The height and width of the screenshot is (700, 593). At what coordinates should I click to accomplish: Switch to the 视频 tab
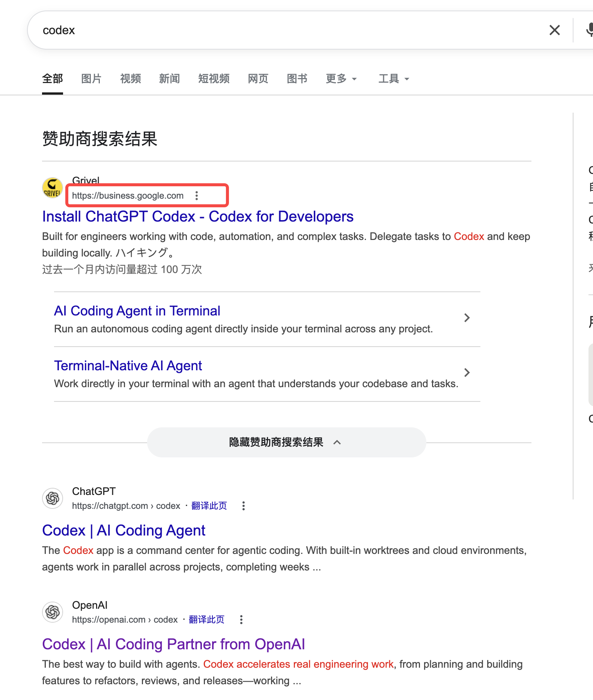pyautogui.click(x=131, y=79)
